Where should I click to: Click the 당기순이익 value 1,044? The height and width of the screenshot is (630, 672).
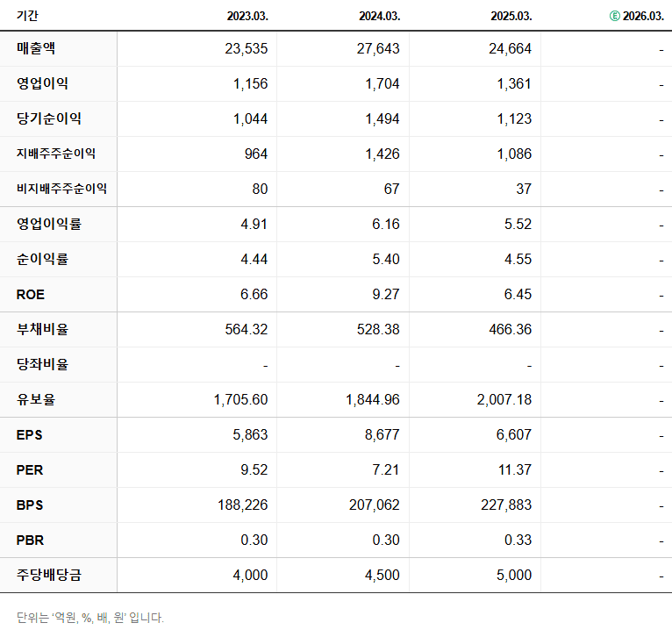tap(251, 119)
